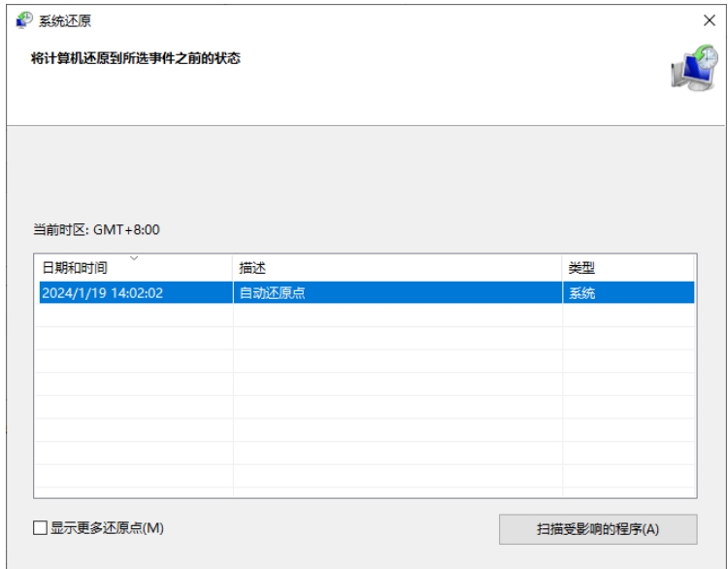Click the 描述 column header
The image size is (728, 569).
click(x=397, y=268)
